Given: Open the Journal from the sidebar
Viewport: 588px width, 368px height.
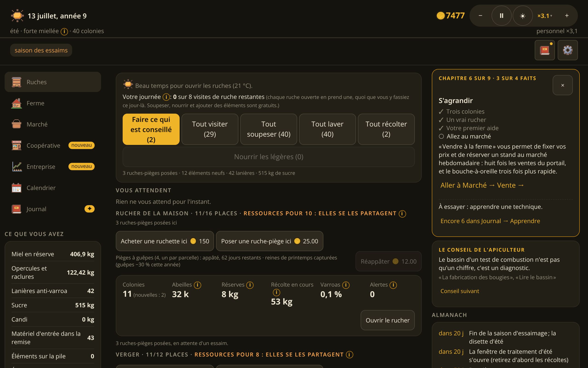Looking at the screenshot, I should tap(53, 209).
